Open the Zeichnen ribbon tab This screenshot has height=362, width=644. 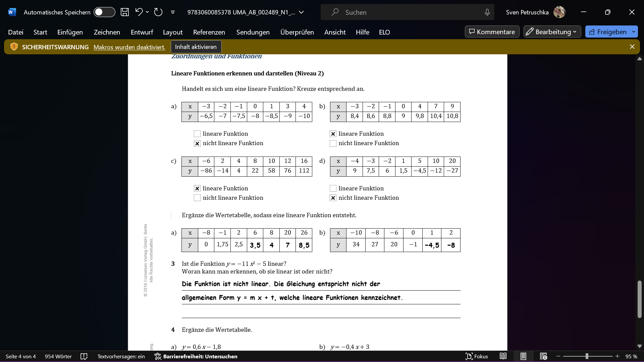[107, 32]
